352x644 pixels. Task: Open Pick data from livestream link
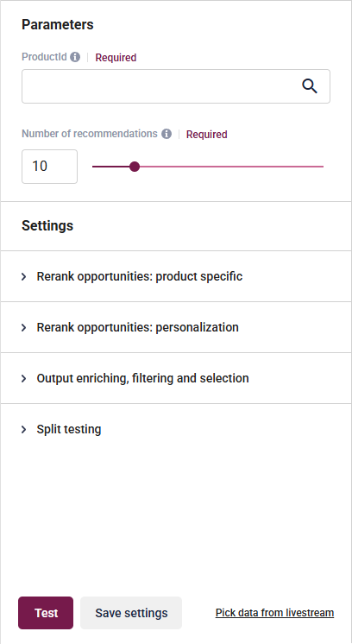click(x=275, y=613)
